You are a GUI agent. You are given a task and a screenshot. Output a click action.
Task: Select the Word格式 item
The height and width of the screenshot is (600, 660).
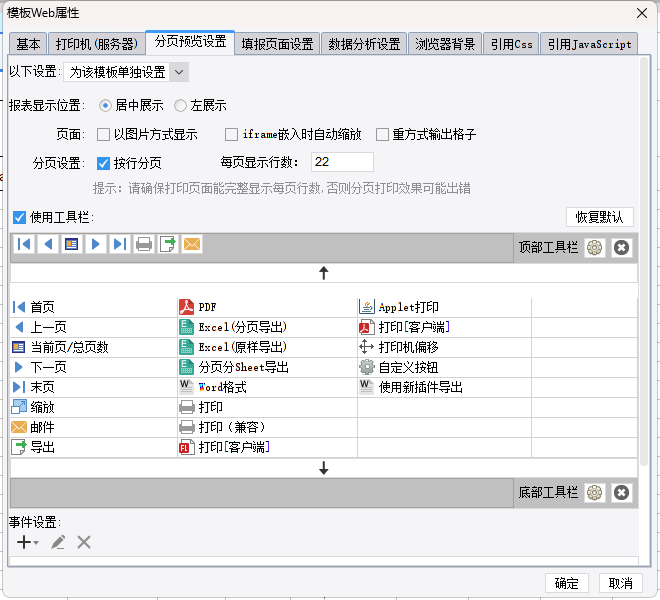[267, 387]
